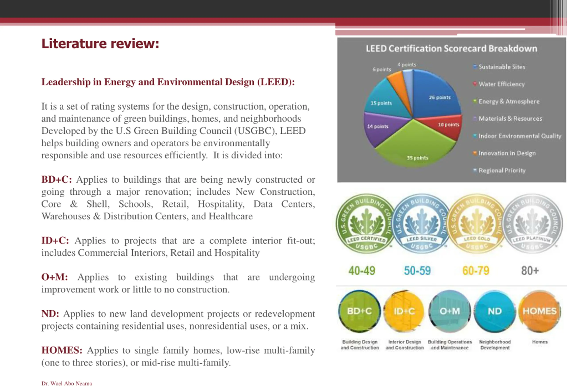Viewport: 567px width, 392px height.
Task: Click the Dr. Wael Abo Neama footer
Action: tap(67, 383)
